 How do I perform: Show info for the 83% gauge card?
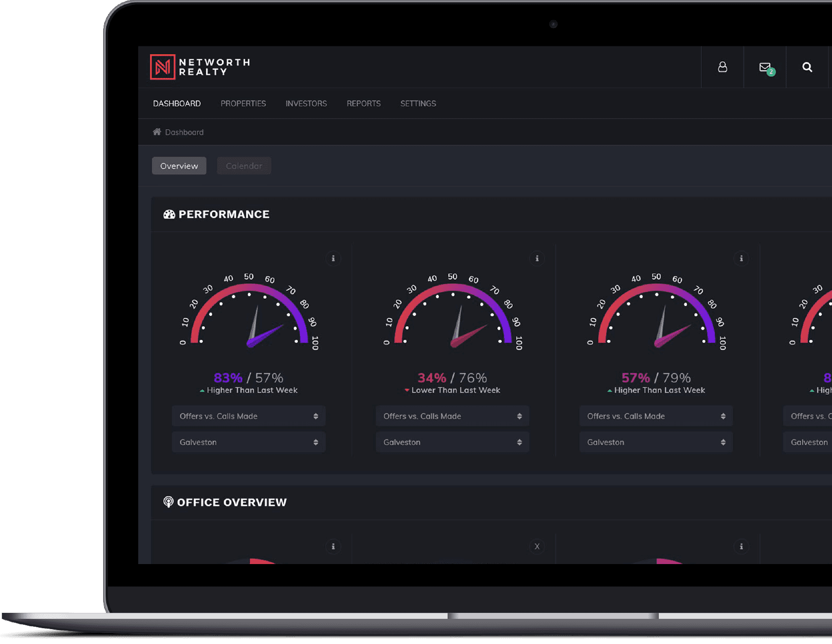click(x=333, y=258)
